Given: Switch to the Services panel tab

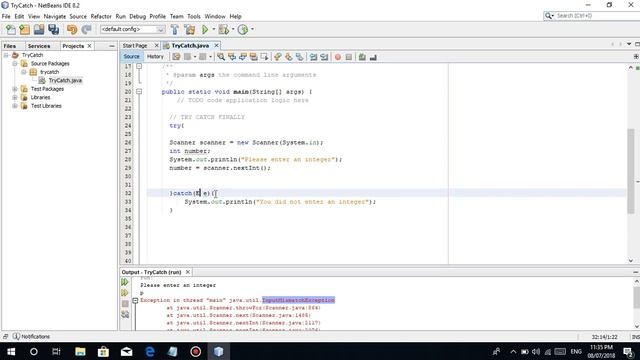Looking at the screenshot, I should (x=39, y=46).
